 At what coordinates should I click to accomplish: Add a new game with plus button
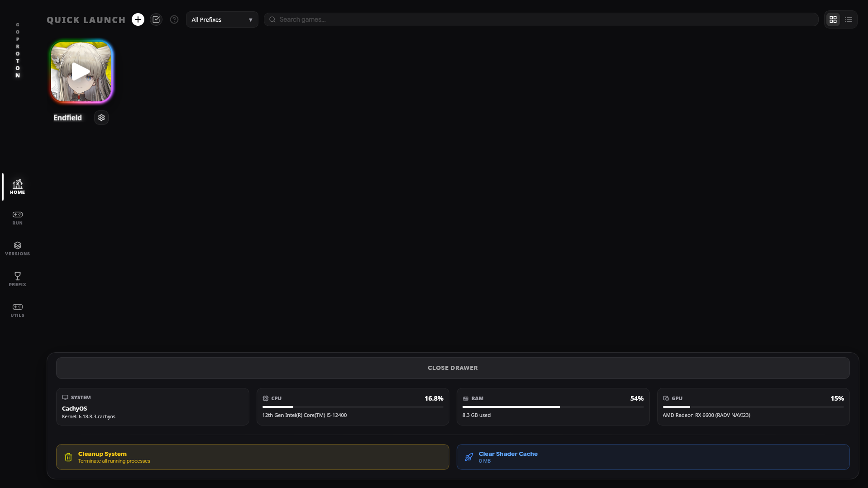tap(138, 19)
